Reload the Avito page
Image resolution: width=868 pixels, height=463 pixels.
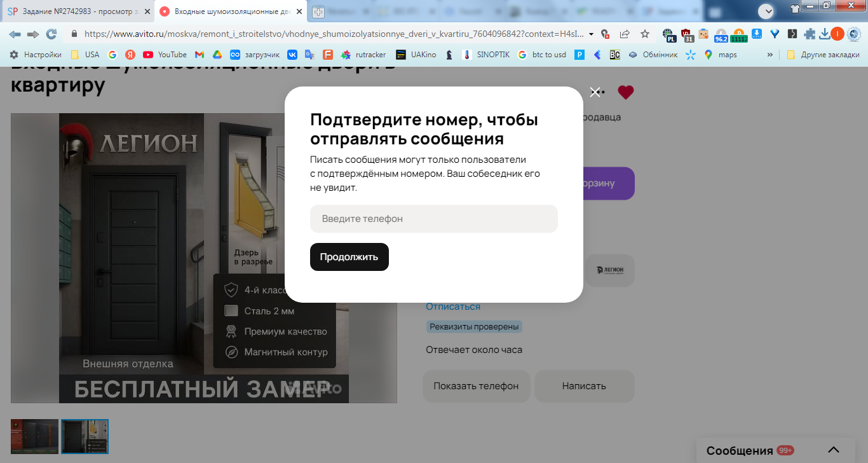[51, 34]
